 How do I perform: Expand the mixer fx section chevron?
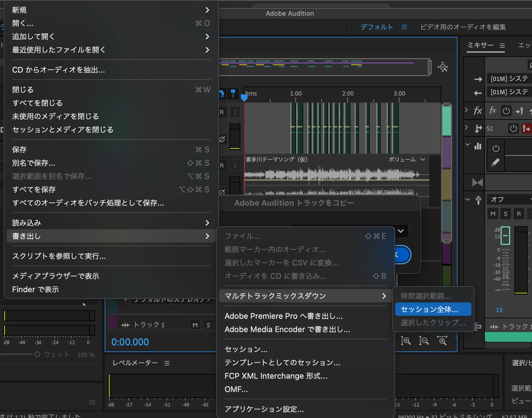tap(467, 110)
